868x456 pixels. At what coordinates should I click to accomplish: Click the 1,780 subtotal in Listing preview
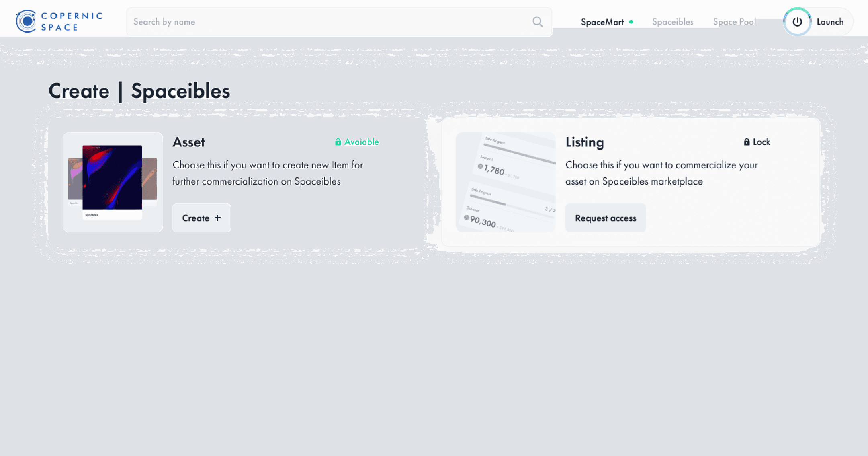point(493,170)
